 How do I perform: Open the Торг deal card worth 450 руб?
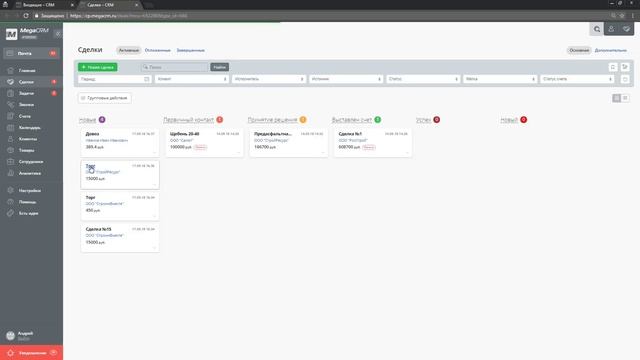120,206
